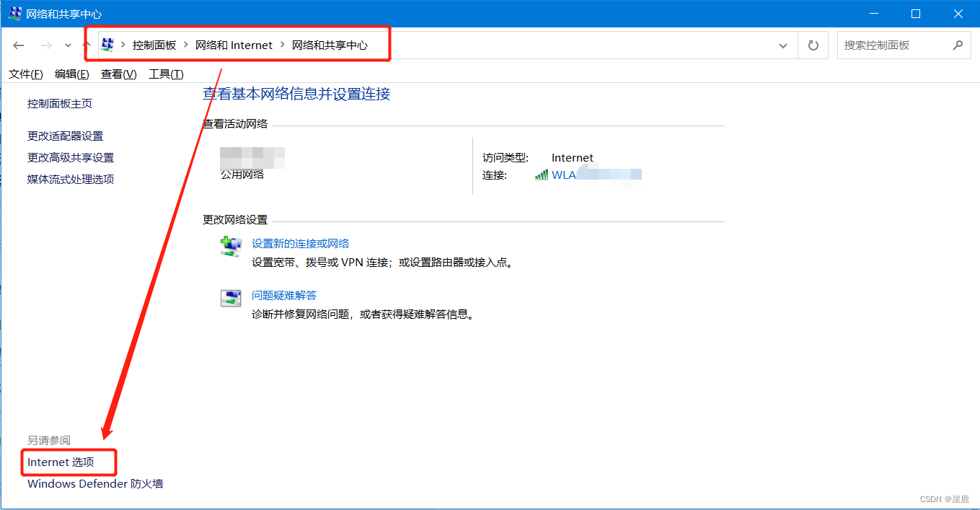
Task: Click breadcrumb chevron after 网络和 Internet
Action: [283, 45]
